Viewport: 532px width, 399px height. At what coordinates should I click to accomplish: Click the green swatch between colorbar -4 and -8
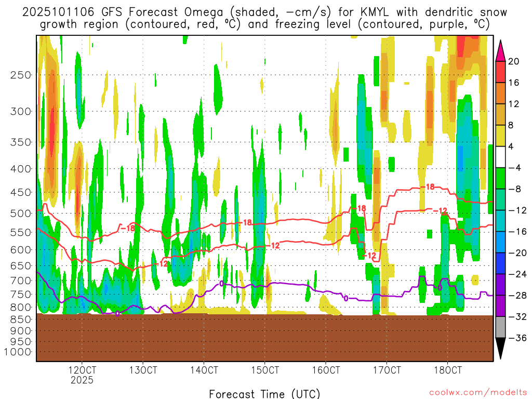coord(500,179)
